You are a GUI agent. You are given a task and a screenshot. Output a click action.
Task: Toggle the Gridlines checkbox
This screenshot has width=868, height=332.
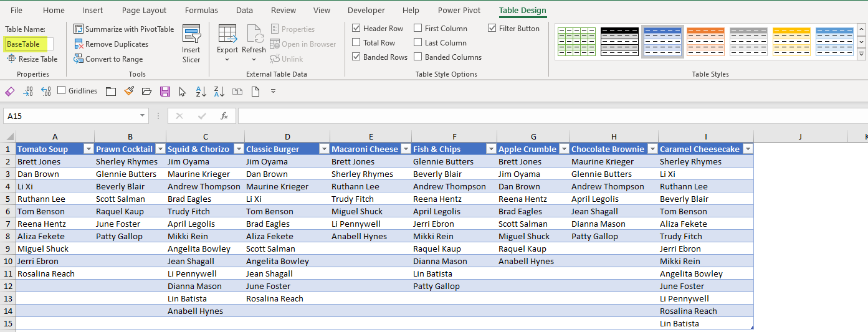62,91
